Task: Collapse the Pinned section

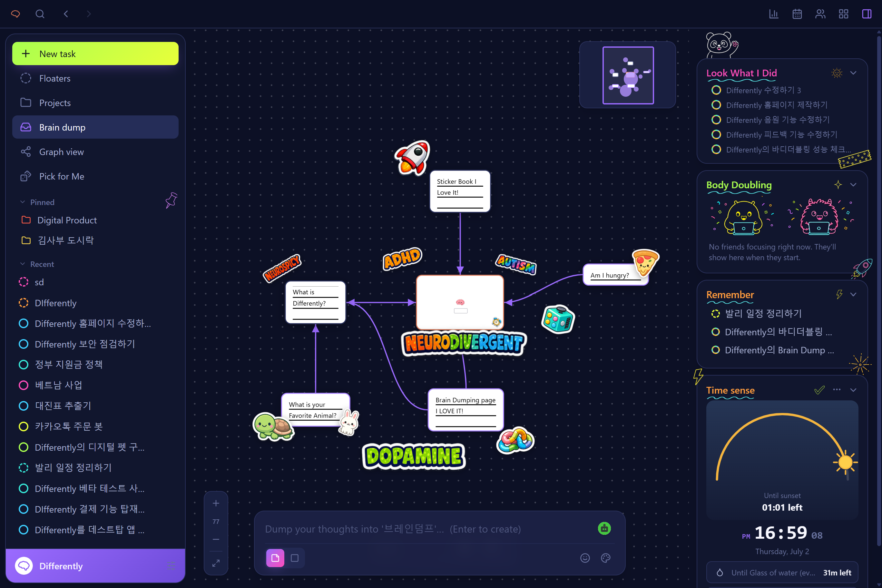Action: pyautogui.click(x=23, y=202)
